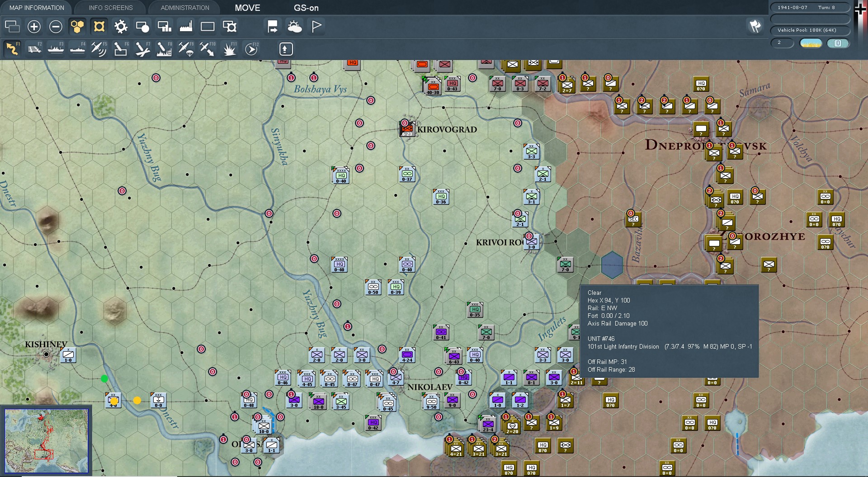Select F5 air recon mode
Viewport: 868px width, 477px height.
[99, 49]
